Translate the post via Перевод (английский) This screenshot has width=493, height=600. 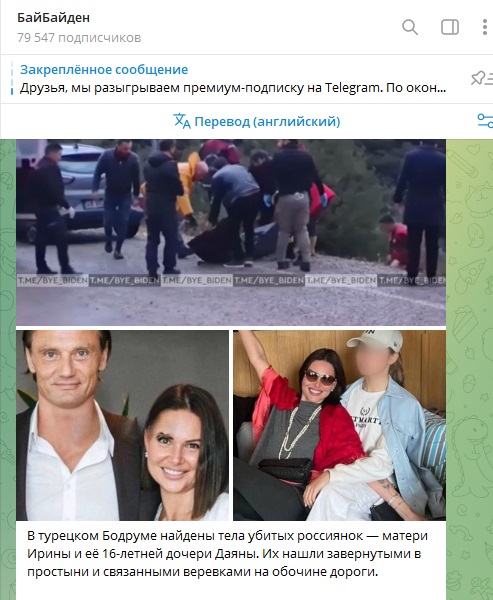tap(256, 121)
